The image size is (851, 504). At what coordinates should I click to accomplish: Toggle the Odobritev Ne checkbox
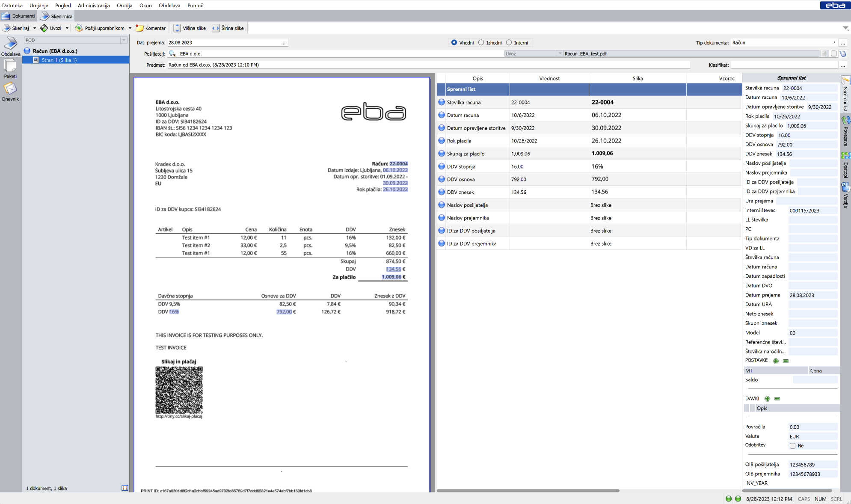(x=792, y=446)
